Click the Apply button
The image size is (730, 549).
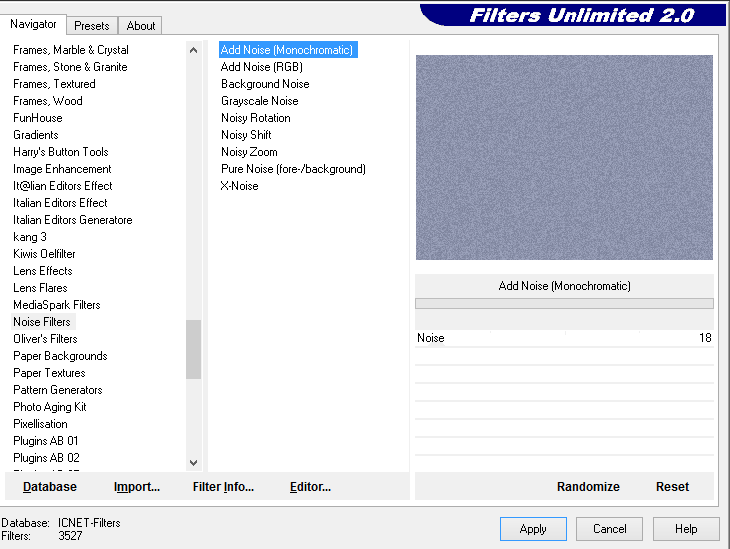tap(533, 529)
